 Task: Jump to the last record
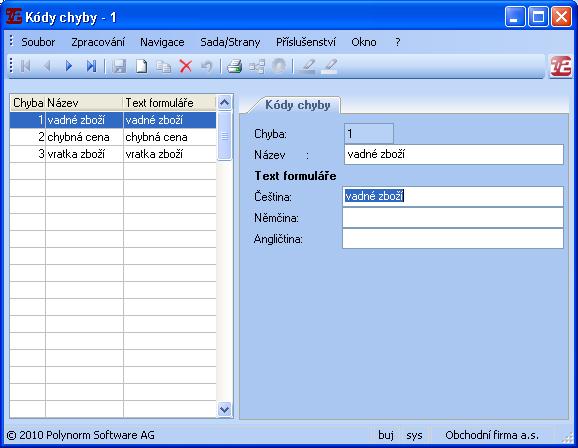[x=91, y=66]
